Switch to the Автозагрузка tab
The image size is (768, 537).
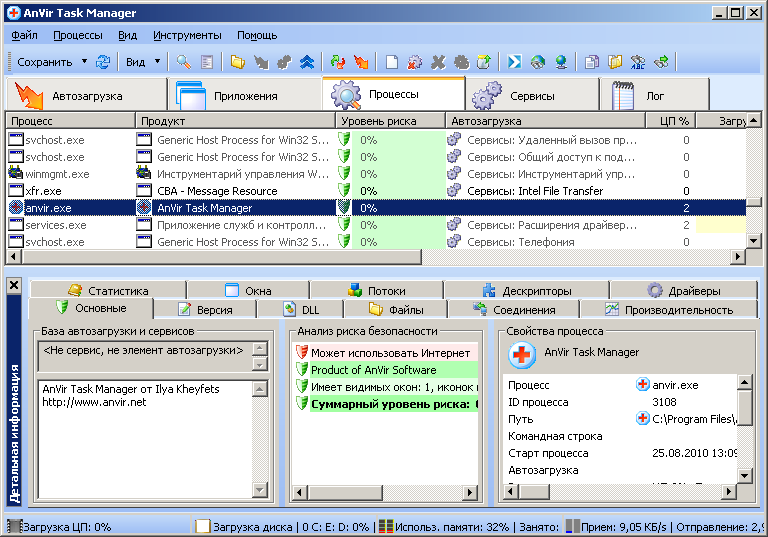(86, 95)
